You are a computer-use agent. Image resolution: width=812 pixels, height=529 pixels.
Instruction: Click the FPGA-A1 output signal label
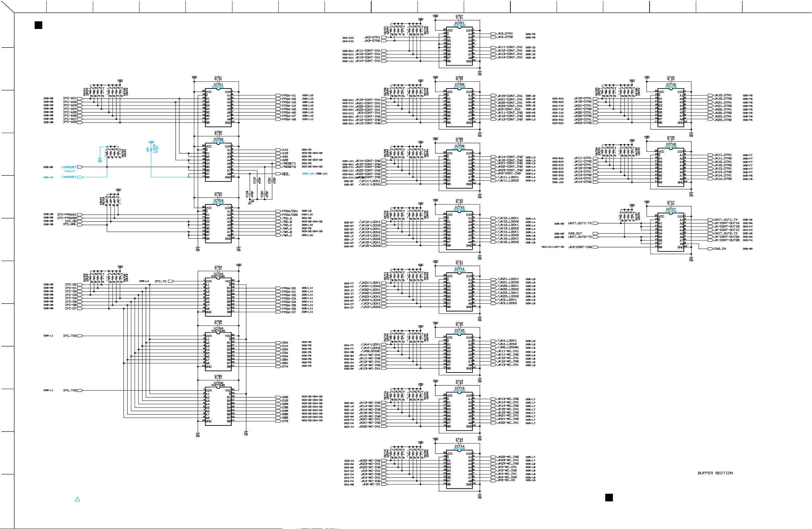[289, 96]
